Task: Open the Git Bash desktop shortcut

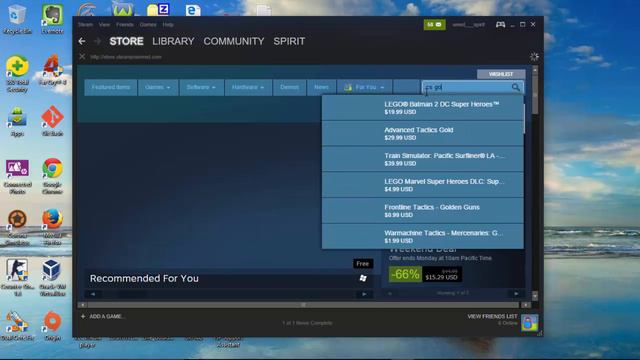Action: (52, 121)
